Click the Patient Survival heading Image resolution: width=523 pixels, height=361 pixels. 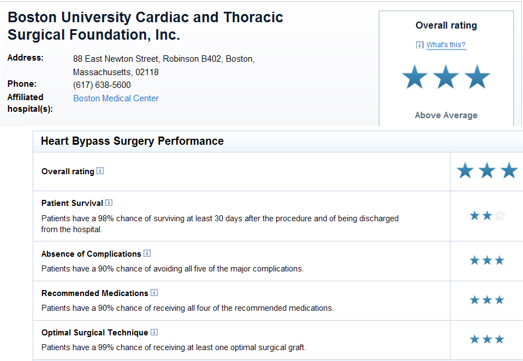pyautogui.click(x=72, y=203)
